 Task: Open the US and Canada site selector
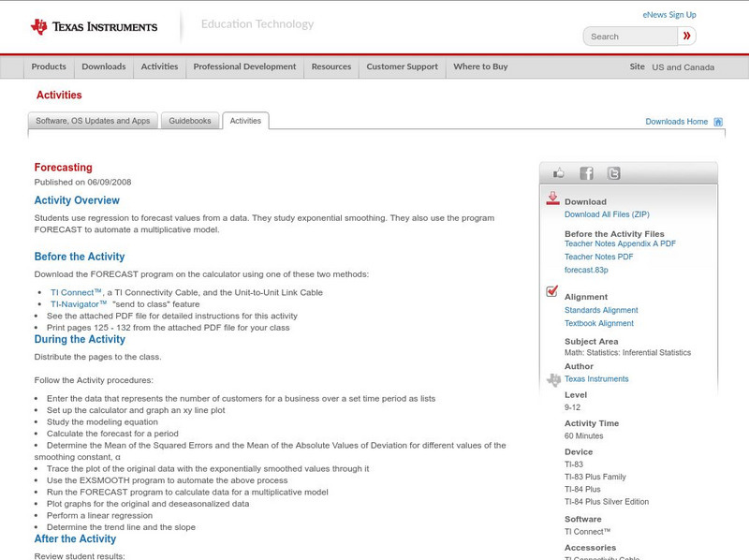click(683, 67)
